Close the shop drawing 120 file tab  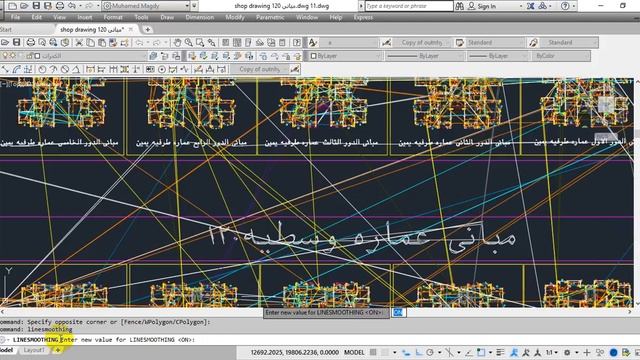(131, 29)
